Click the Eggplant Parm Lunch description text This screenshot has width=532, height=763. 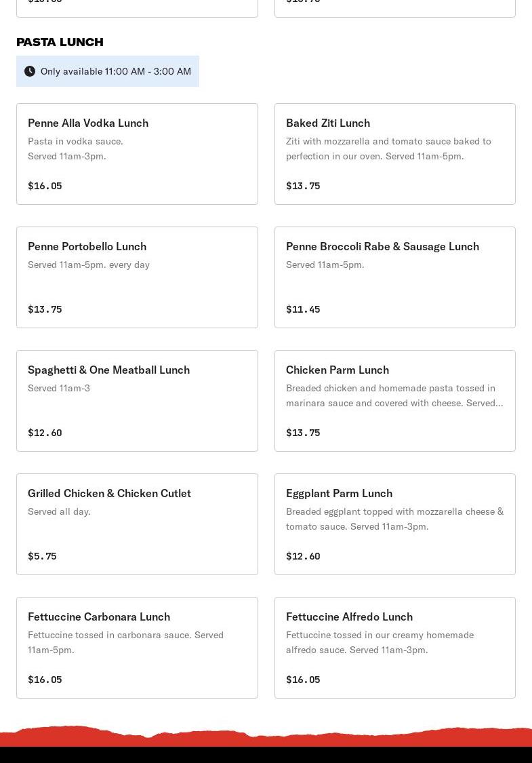[394, 519]
